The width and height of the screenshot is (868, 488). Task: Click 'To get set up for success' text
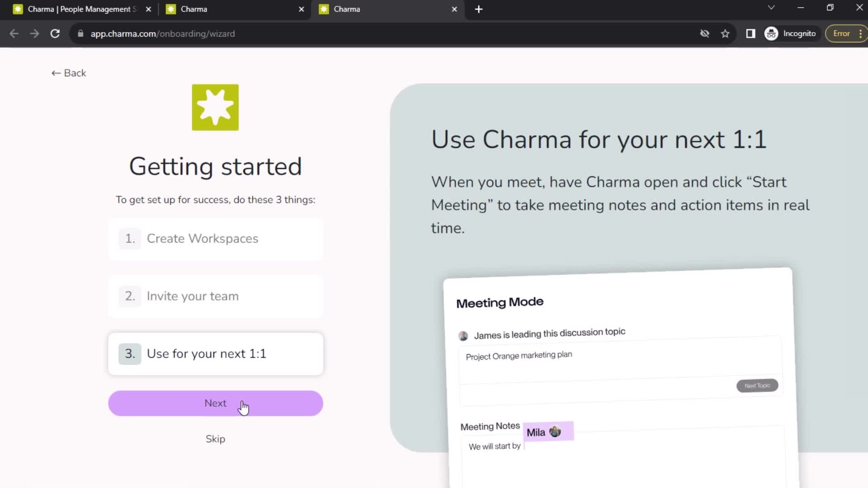point(216,200)
